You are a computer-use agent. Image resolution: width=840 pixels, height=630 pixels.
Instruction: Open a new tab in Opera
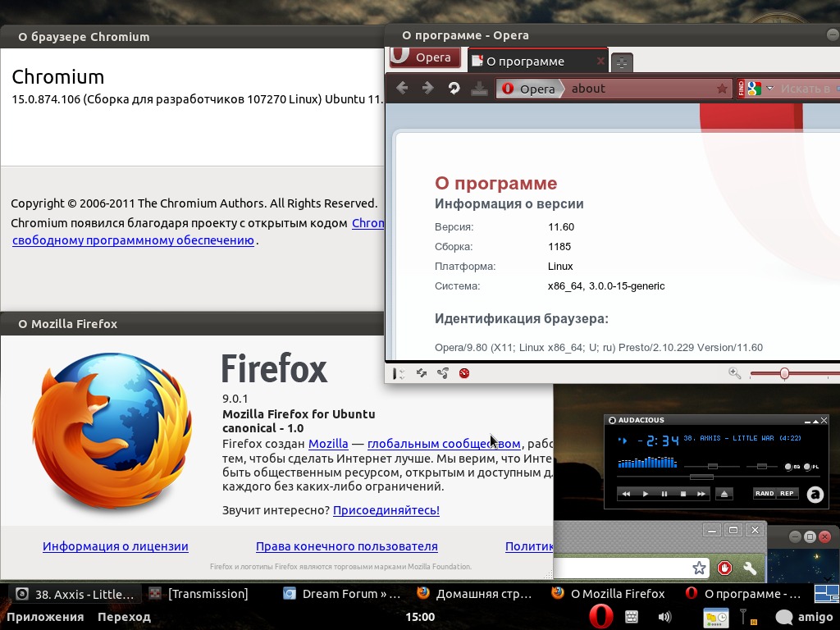(x=622, y=62)
